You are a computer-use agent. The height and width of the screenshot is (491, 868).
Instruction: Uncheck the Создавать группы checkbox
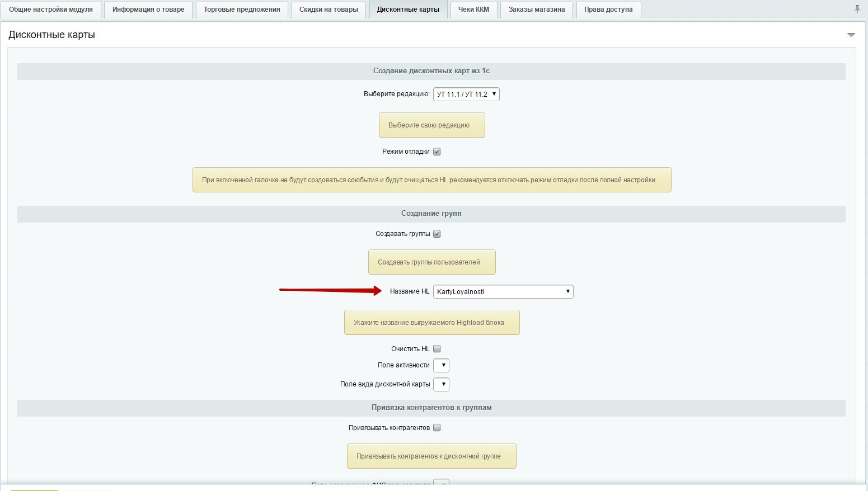coord(437,234)
